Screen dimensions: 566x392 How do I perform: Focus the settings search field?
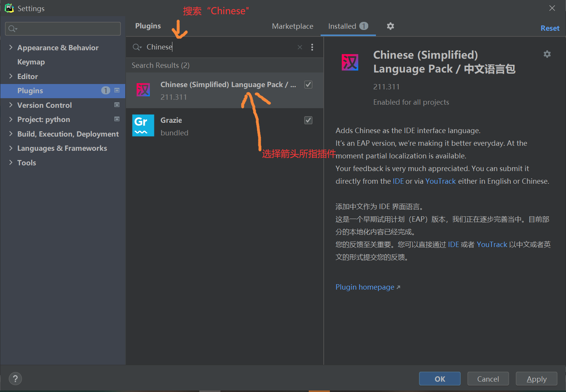point(63,29)
